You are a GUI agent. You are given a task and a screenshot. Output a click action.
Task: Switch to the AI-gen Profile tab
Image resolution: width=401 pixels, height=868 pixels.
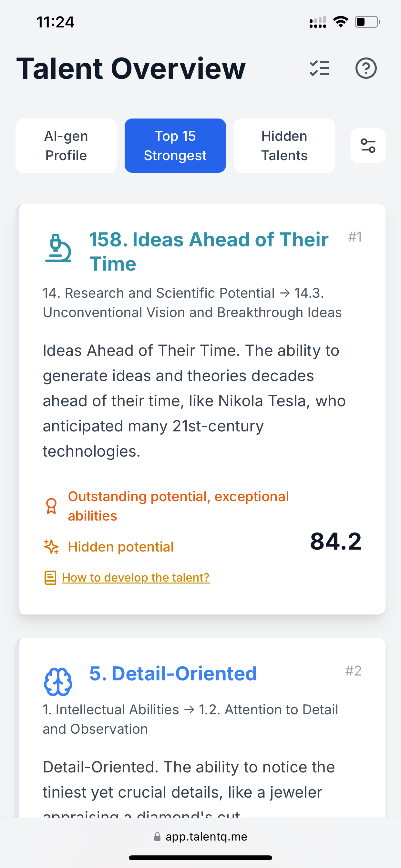66,146
